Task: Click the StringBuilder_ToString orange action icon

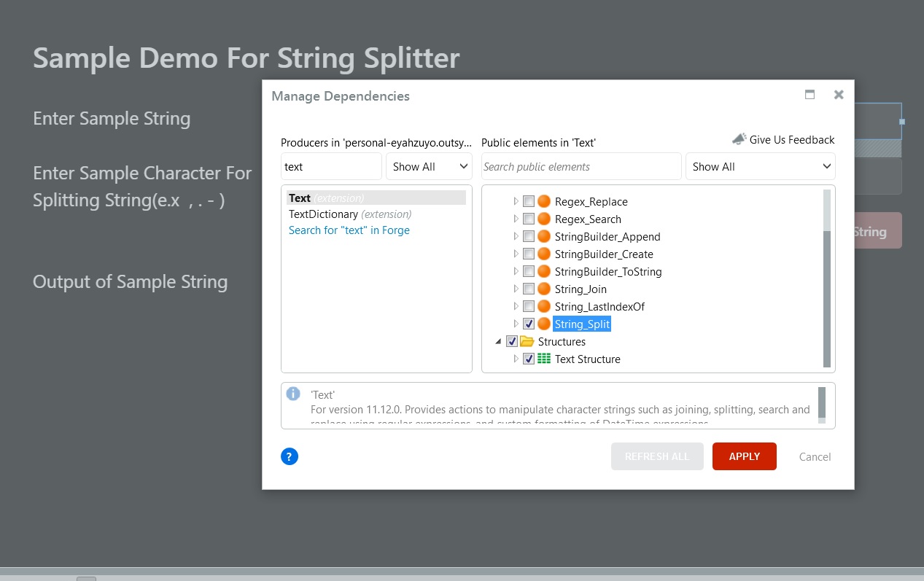Action: 544,271
